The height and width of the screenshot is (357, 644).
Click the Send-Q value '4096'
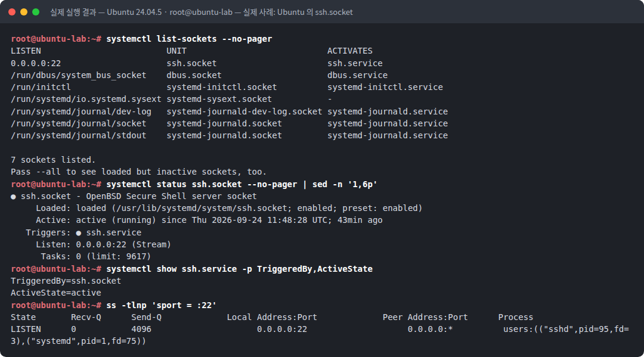[141, 329]
